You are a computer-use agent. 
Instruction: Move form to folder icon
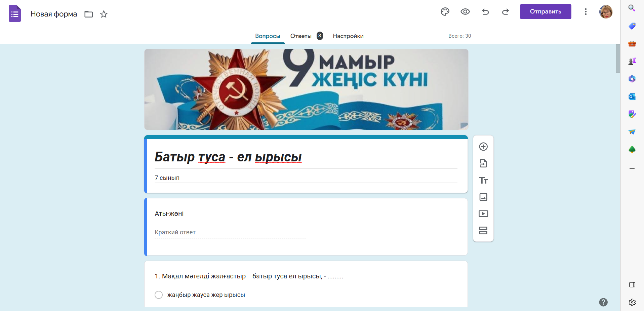[x=89, y=14]
